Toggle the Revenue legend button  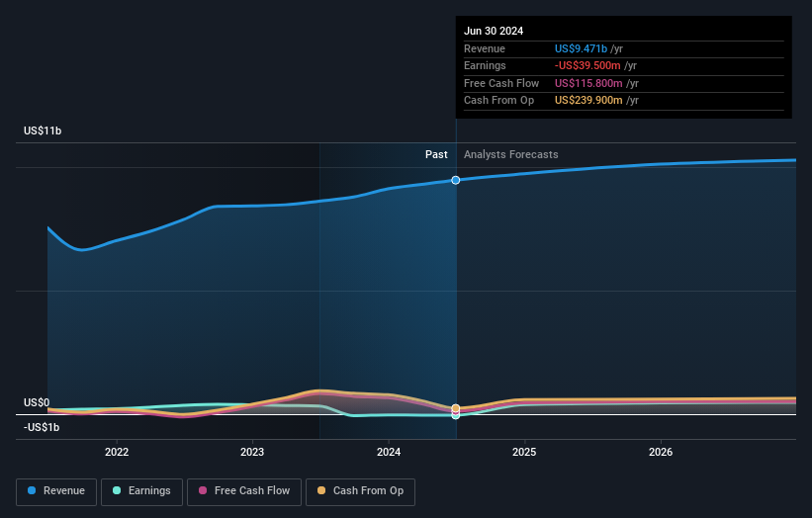click(x=56, y=491)
